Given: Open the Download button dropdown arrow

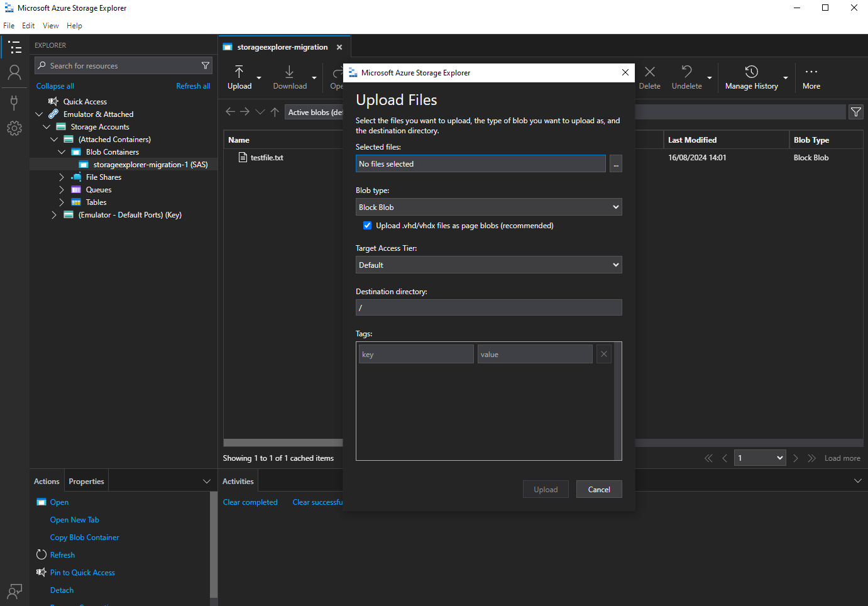Looking at the screenshot, I should [x=314, y=78].
